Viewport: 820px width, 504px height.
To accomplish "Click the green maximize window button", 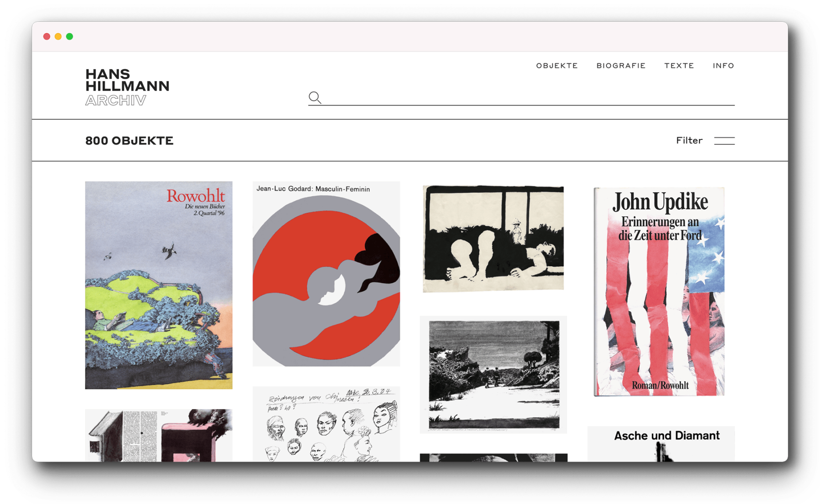I will (x=69, y=36).
